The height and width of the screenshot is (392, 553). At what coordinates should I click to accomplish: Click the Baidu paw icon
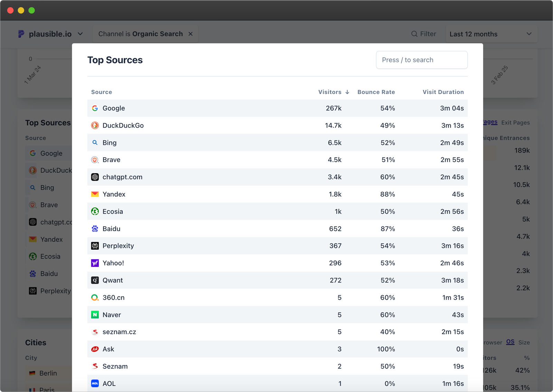click(95, 228)
